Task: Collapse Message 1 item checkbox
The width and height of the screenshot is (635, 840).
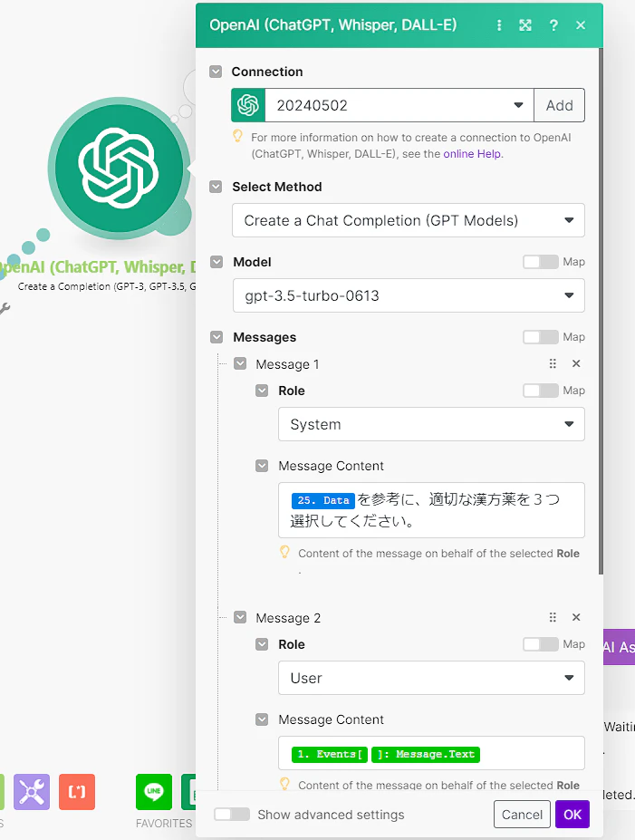Action: 240,363
